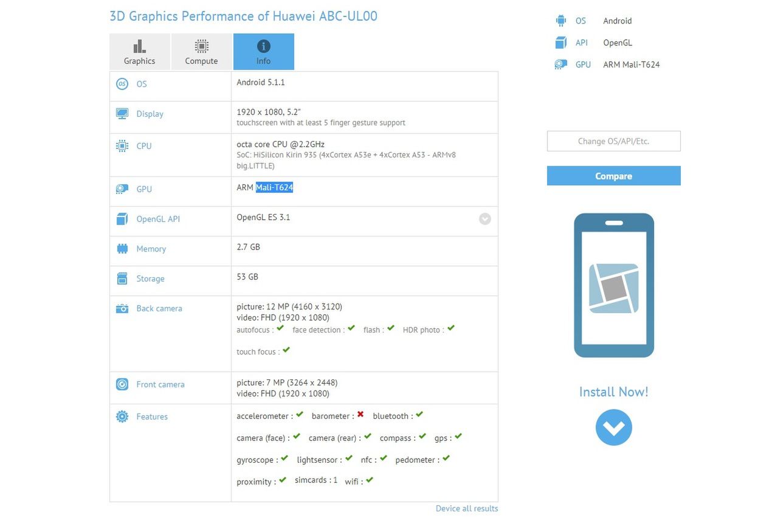Image resolution: width=772 pixels, height=532 pixels.
Task: Click the blue download arrow circle
Action: coord(614,427)
